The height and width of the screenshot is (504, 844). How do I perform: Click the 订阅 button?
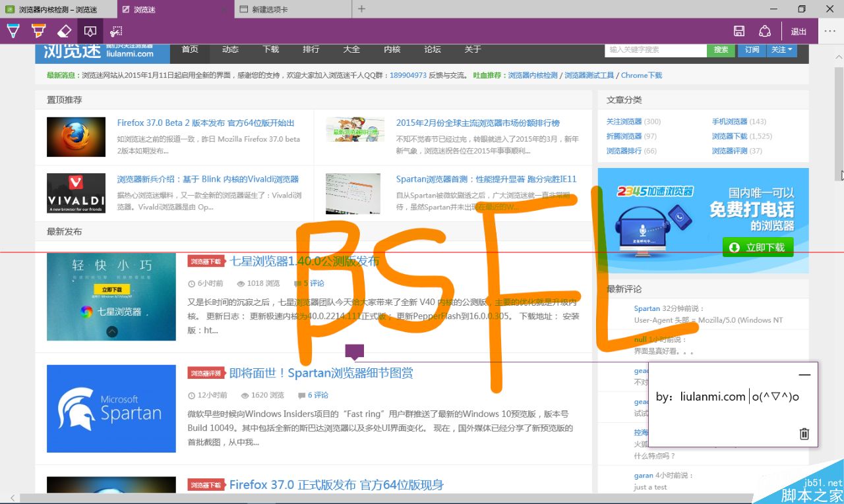pos(752,49)
